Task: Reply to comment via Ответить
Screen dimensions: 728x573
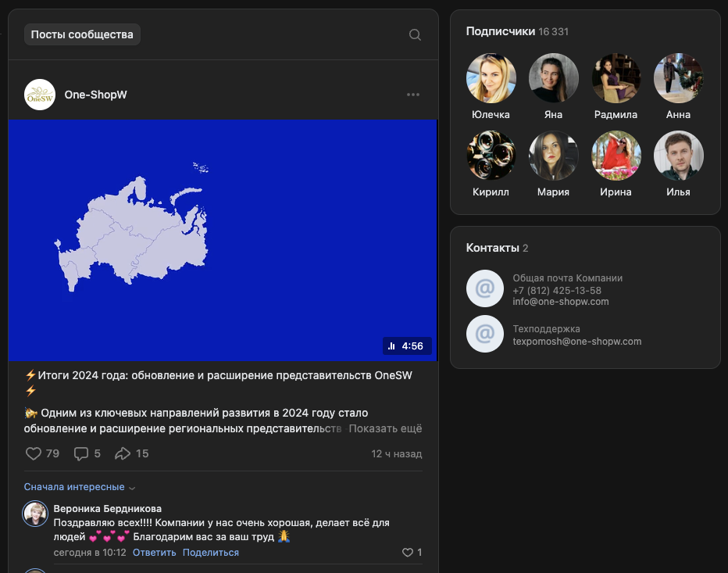Action: point(154,553)
